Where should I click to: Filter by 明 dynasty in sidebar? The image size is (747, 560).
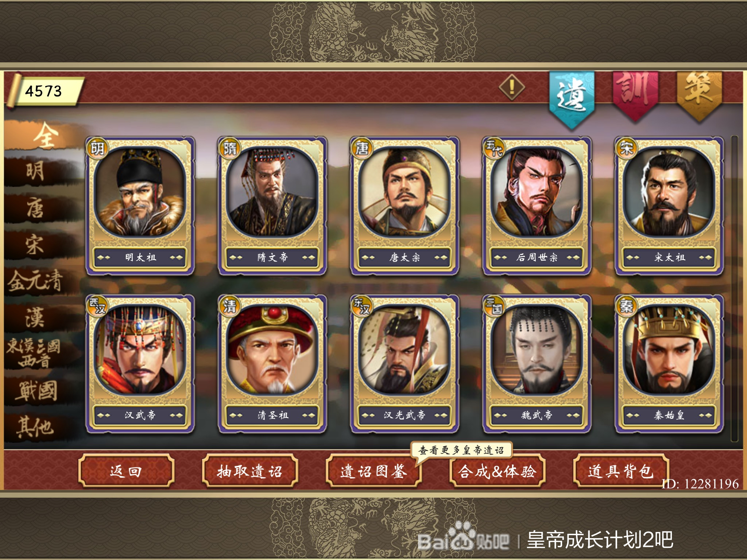click(36, 171)
